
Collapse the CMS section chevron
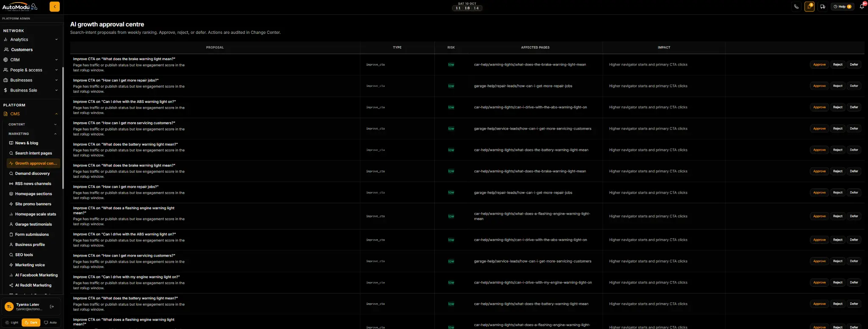[x=56, y=114]
